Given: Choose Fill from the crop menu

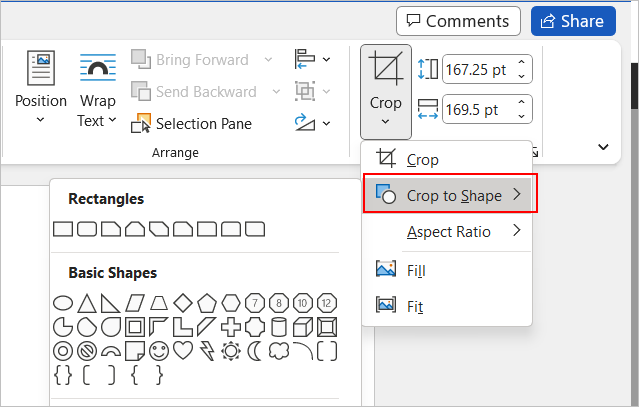Looking at the screenshot, I should point(416,270).
